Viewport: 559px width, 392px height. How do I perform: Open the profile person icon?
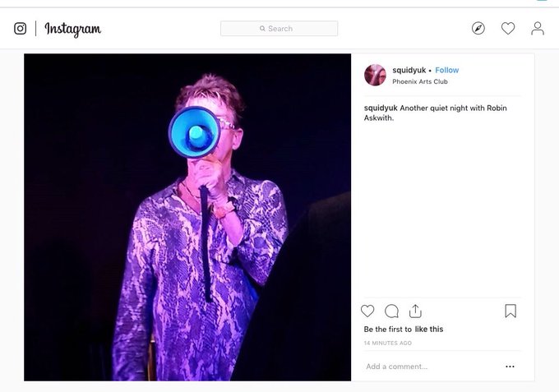(x=538, y=29)
